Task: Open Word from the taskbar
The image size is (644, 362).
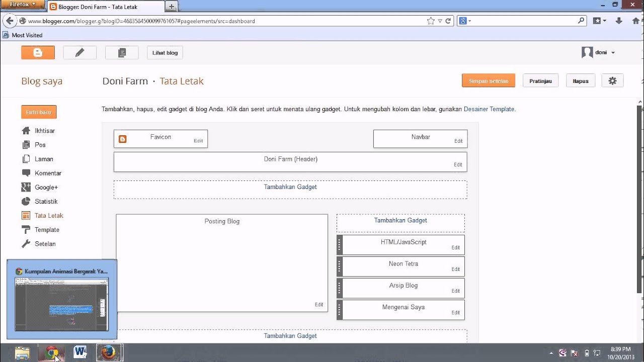Action: point(80,353)
